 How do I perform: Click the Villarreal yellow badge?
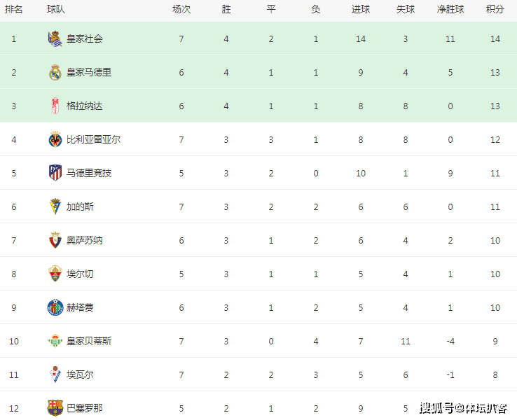55,139
